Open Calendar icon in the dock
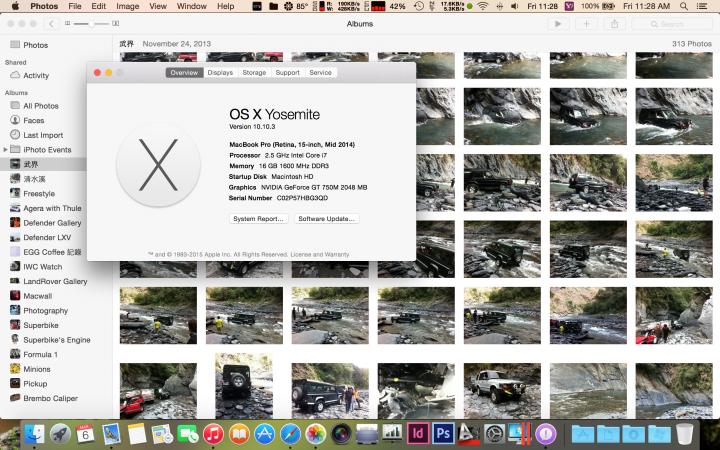The image size is (720, 450). [x=85, y=433]
